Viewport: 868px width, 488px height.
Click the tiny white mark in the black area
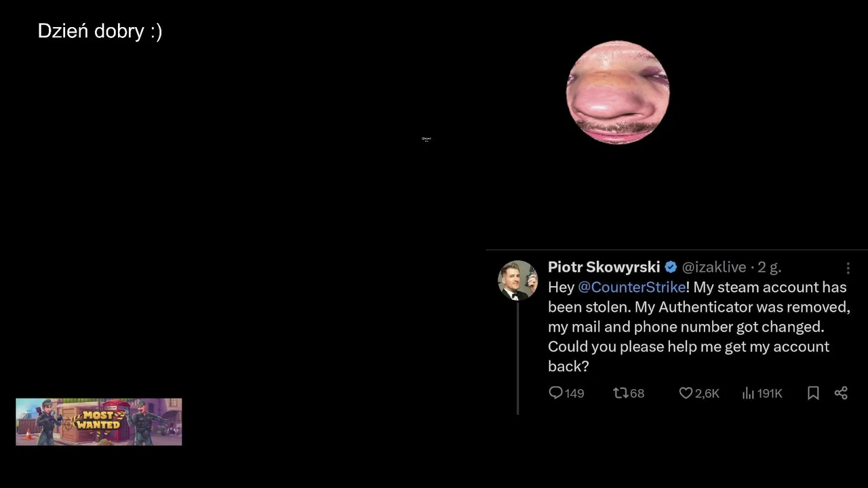(x=426, y=139)
